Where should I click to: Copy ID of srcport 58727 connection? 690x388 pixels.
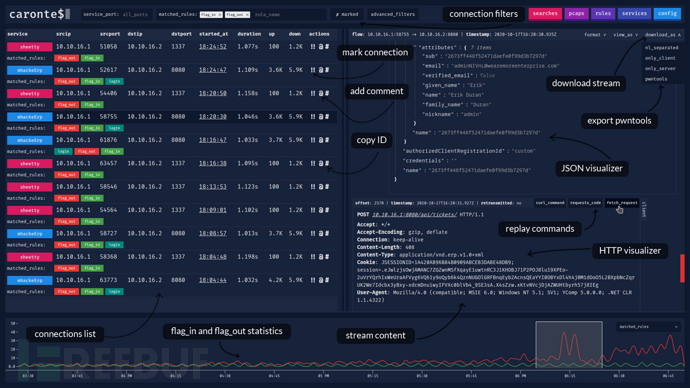(327, 234)
